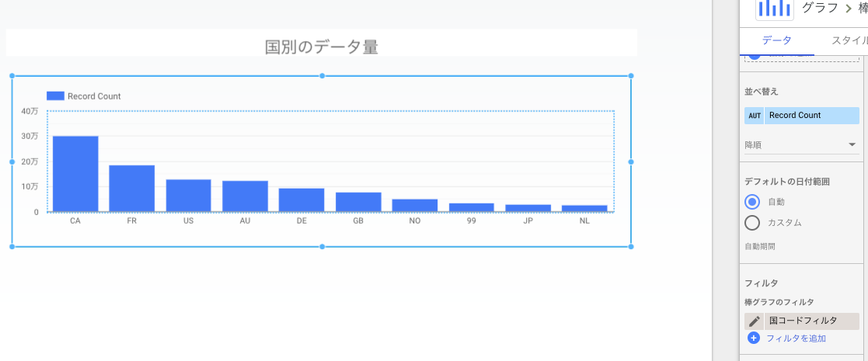Click the Record Count legend swatch
Screen dimensions: 868x361
point(55,96)
